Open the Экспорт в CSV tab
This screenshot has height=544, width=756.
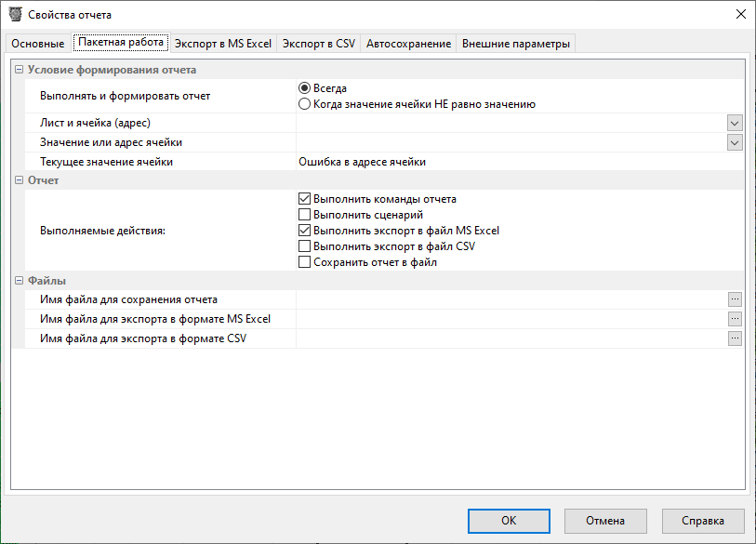pos(319,44)
